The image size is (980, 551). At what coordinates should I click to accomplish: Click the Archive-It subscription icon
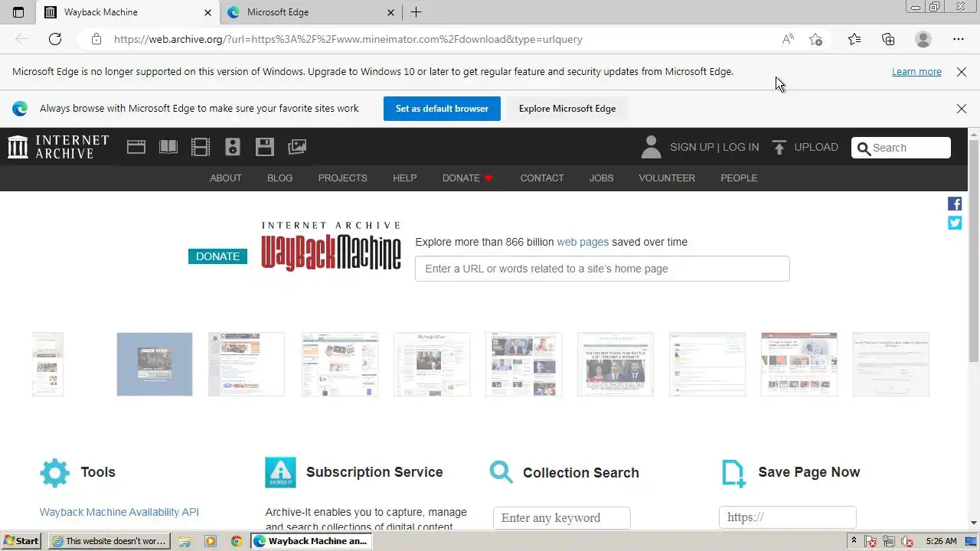click(x=280, y=472)
